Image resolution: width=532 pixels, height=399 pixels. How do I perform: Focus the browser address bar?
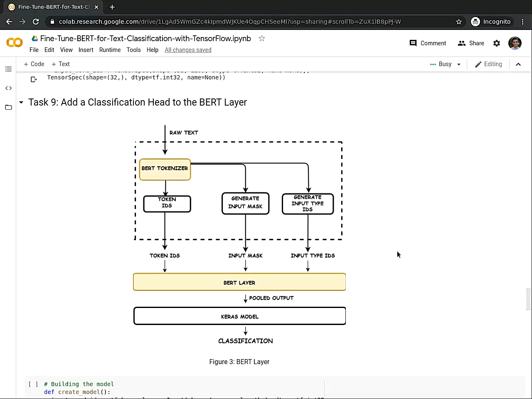pyautogui.click(x=230, y=22)
